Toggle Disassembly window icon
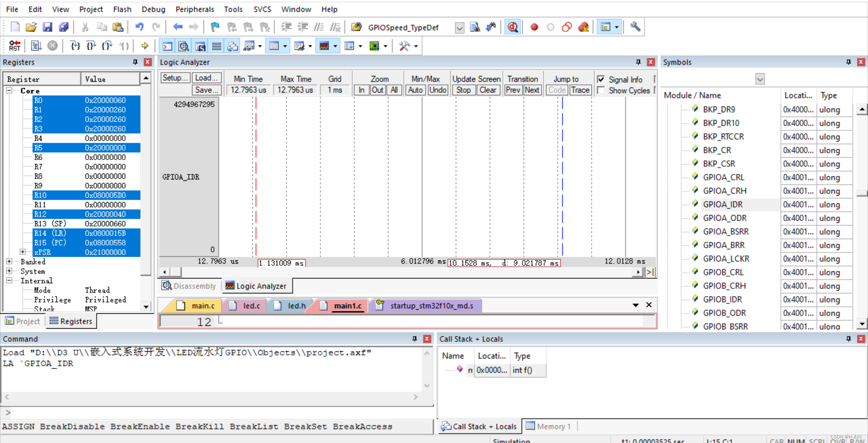 184,46
